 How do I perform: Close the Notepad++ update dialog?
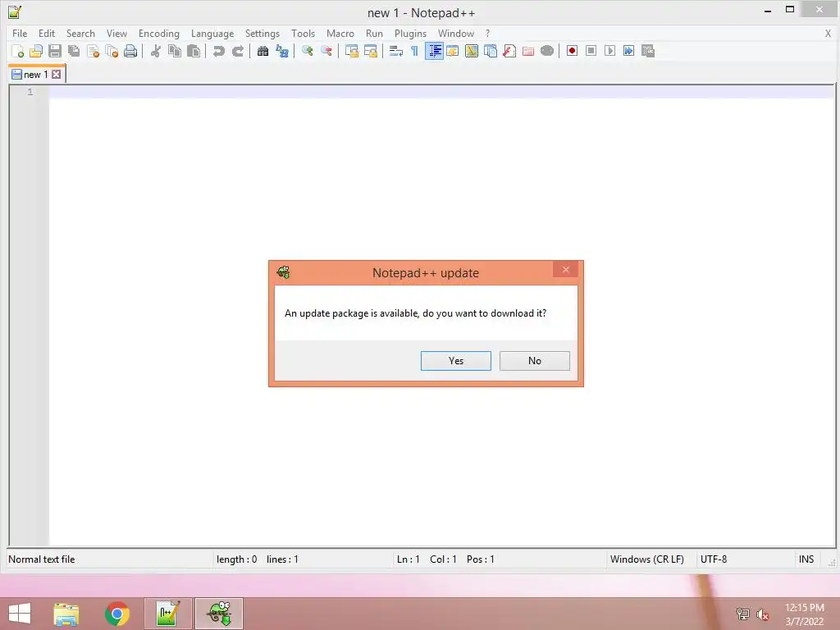click(566, 269)
